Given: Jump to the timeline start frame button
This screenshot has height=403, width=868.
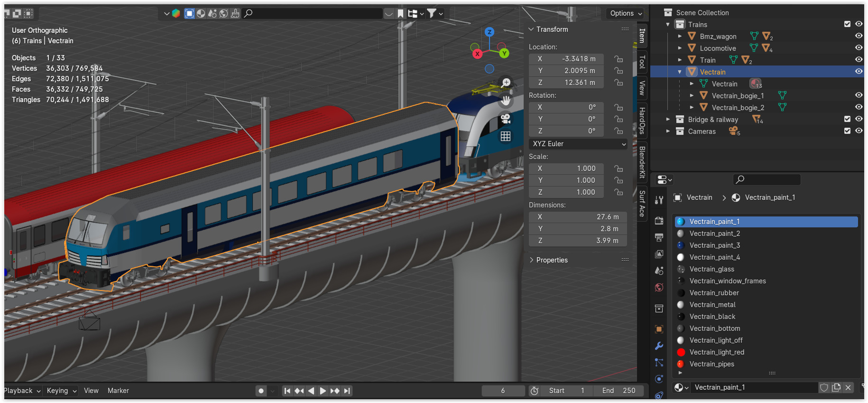Looking at the screenshot, I should [287, 391].
